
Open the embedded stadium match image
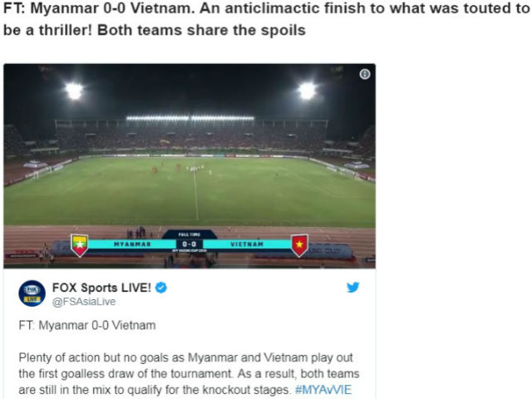tap(190, 166)
